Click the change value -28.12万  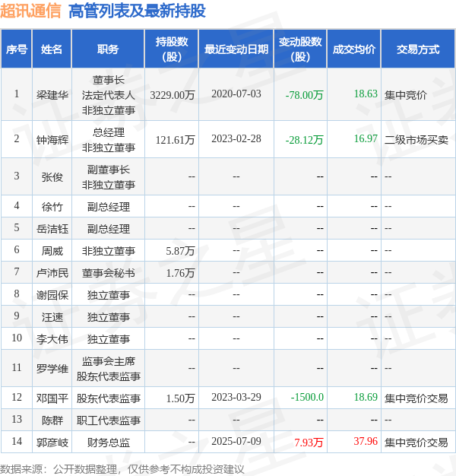coord(304,140)
